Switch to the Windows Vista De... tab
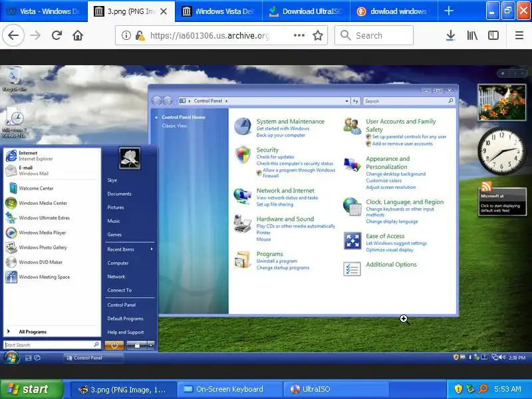 [219, 11]
